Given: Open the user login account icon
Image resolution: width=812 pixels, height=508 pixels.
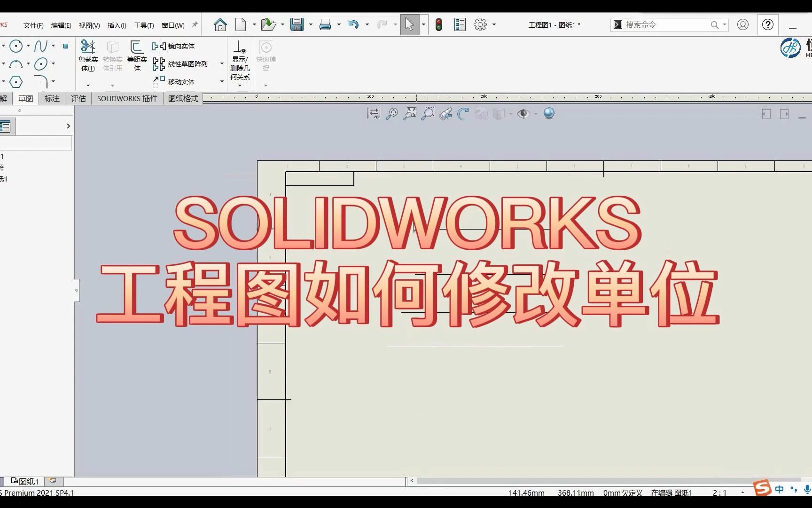Looking at the screenshot, I should [x=743, y=24].
